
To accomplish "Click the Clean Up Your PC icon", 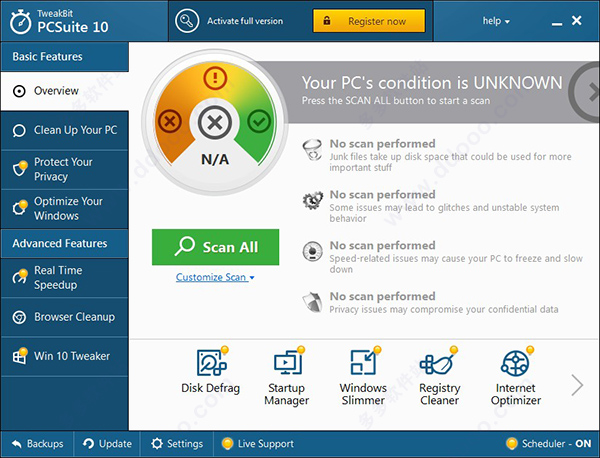I will point(19,130).
